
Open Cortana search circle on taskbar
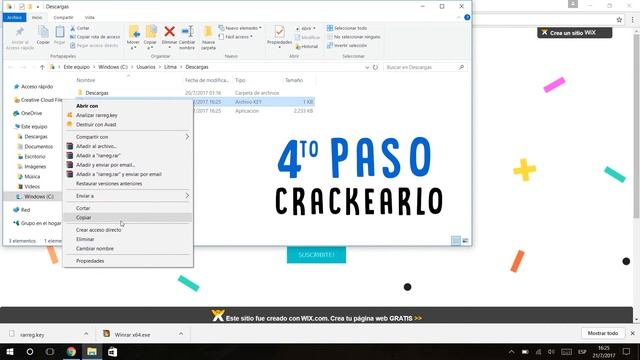tap(30, 351)
